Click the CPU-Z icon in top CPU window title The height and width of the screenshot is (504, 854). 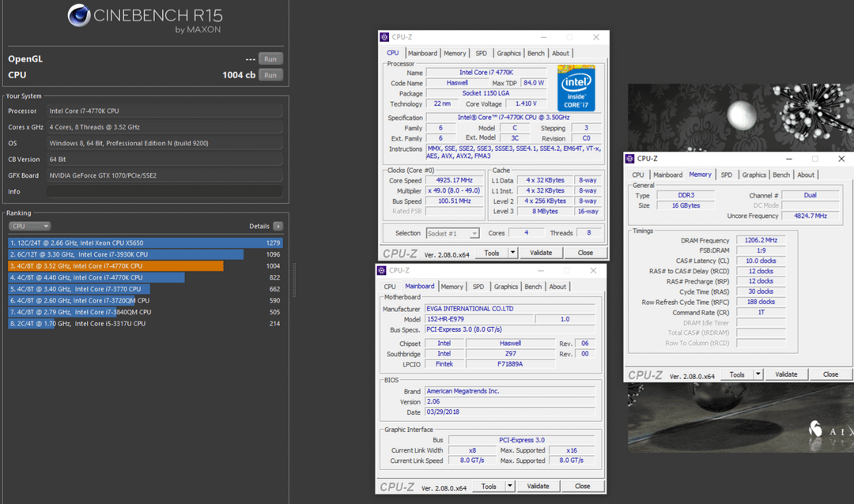pos(384,37)
